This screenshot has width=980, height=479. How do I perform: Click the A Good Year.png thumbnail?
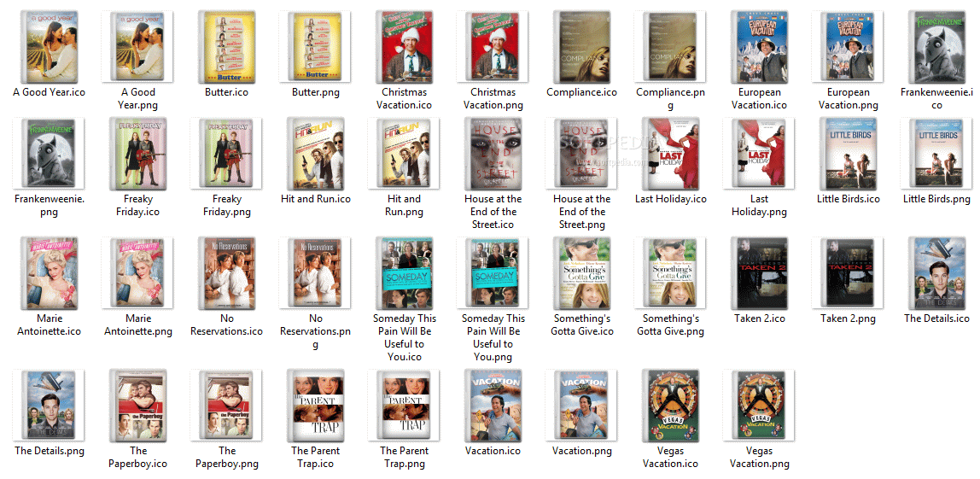[x=137, y=46]
